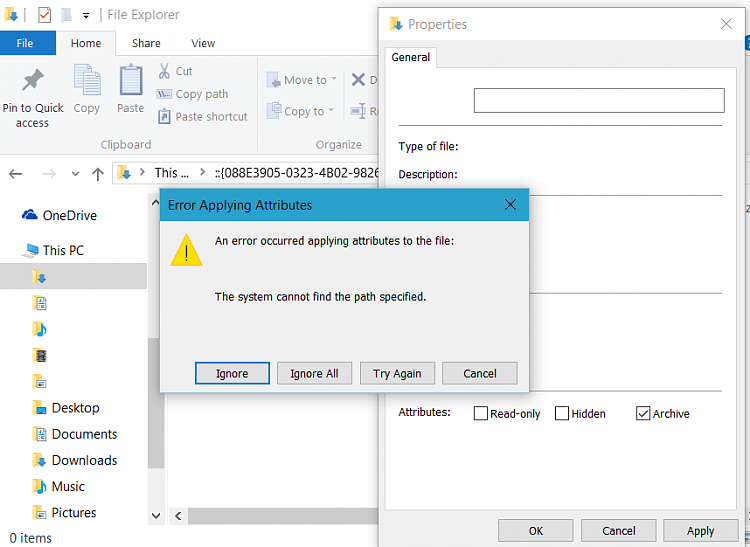This screenshot has height=547, width=750.
Task: Uncheck the Archive attribute checkbox
Action: tap(643, 413)
